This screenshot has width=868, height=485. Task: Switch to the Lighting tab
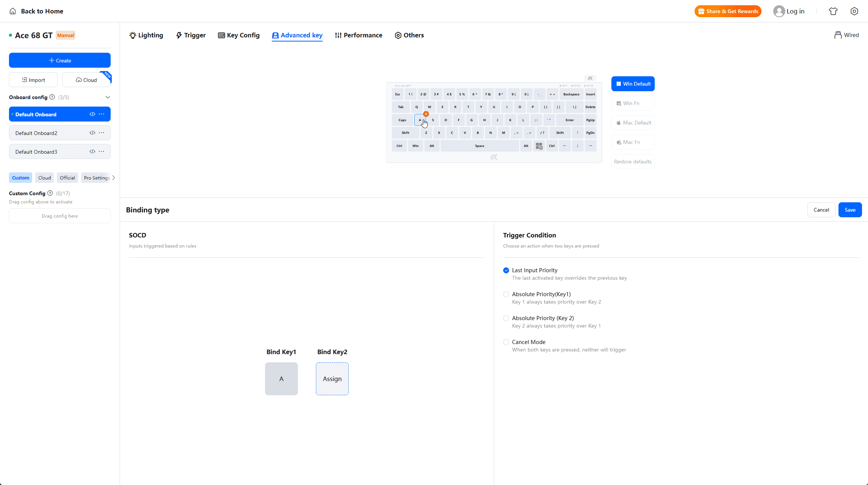pos(146,35)
